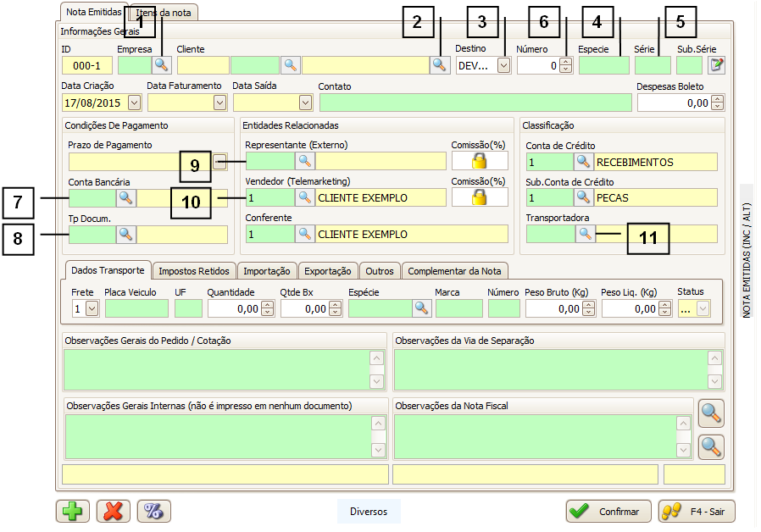Click the Contato input field
Screen dimensions: 761x532
[475, 103]
